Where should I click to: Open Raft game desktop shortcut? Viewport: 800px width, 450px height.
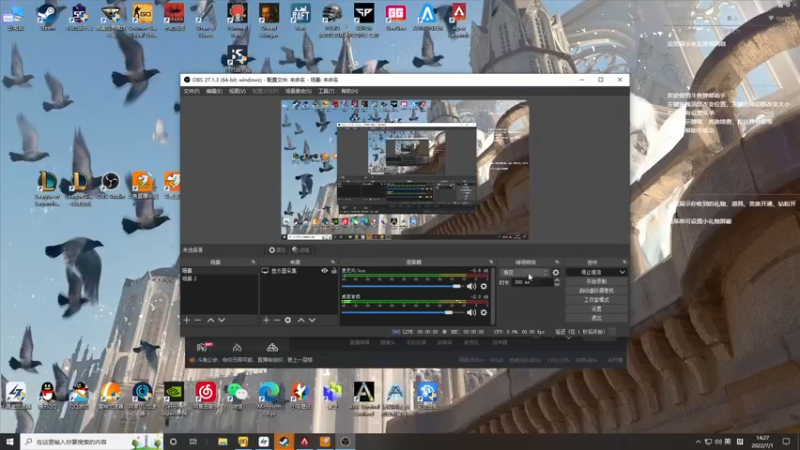(301, 17)
